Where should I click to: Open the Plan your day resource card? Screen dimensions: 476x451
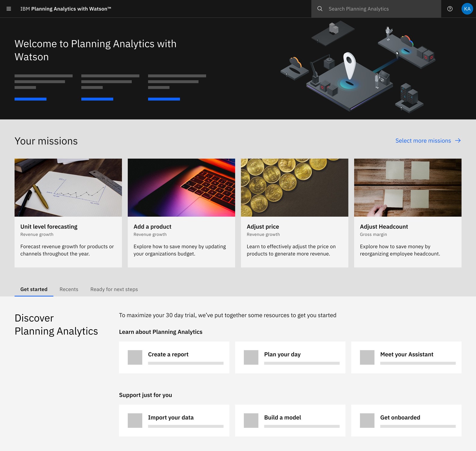click(x=290, y=357)
